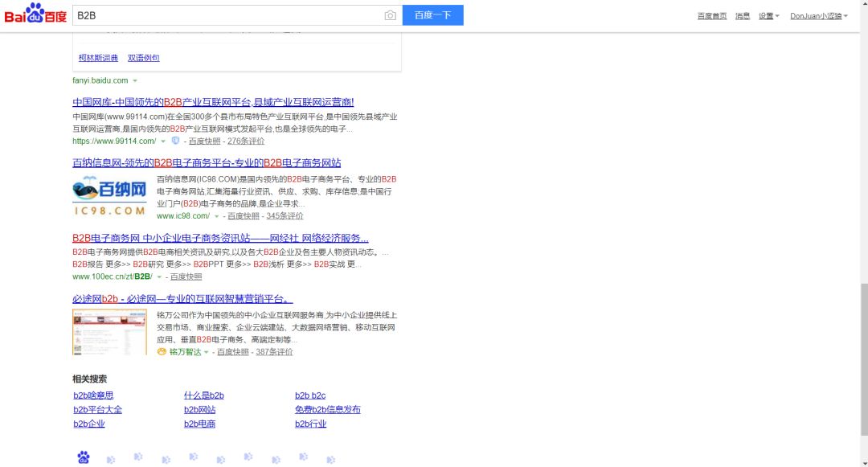Viewport: 868px width, 467px height.
Task: Click the https://www.99114.com/ green URL
Action: pos(114,141)
